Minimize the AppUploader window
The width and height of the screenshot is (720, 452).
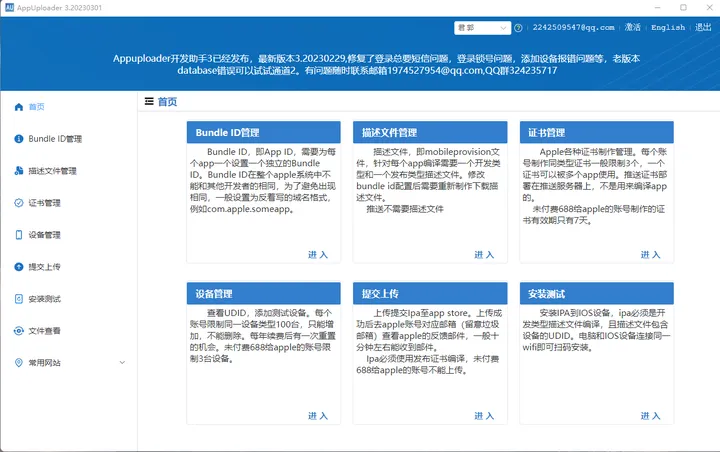pyautogui.click(x=658, y=7)
